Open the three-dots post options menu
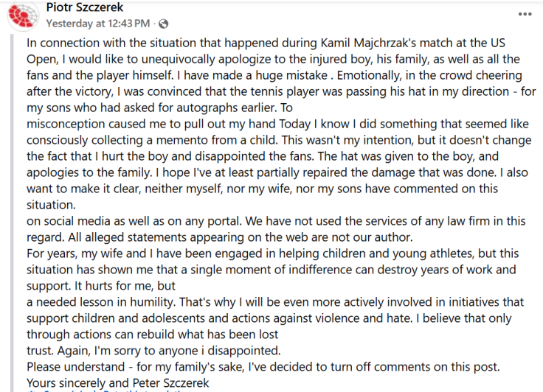543x392 pixels. click(x=525, y=14)
